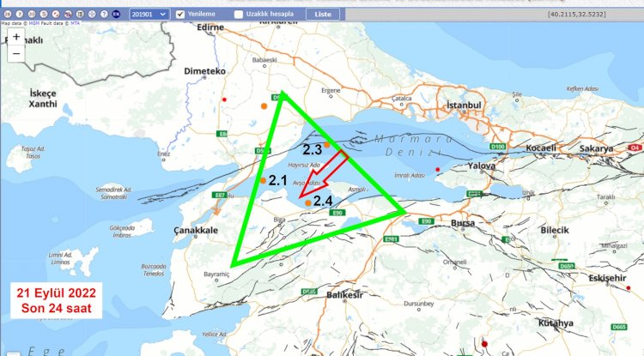Viewport: 644px width, 356px height.
Task: Click the round S icon in toolbar
Action: pos(44,14)
